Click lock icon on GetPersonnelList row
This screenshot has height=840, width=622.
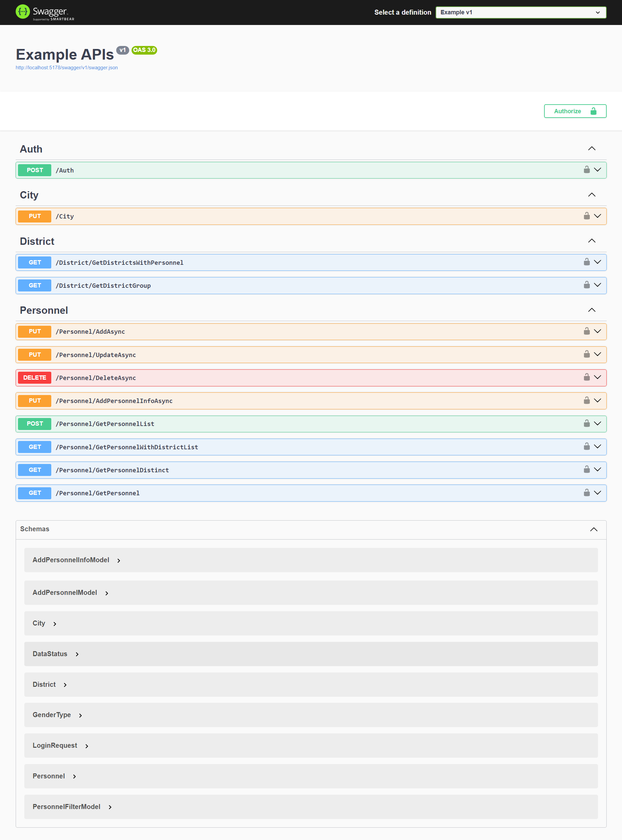(x=587, y=423)
